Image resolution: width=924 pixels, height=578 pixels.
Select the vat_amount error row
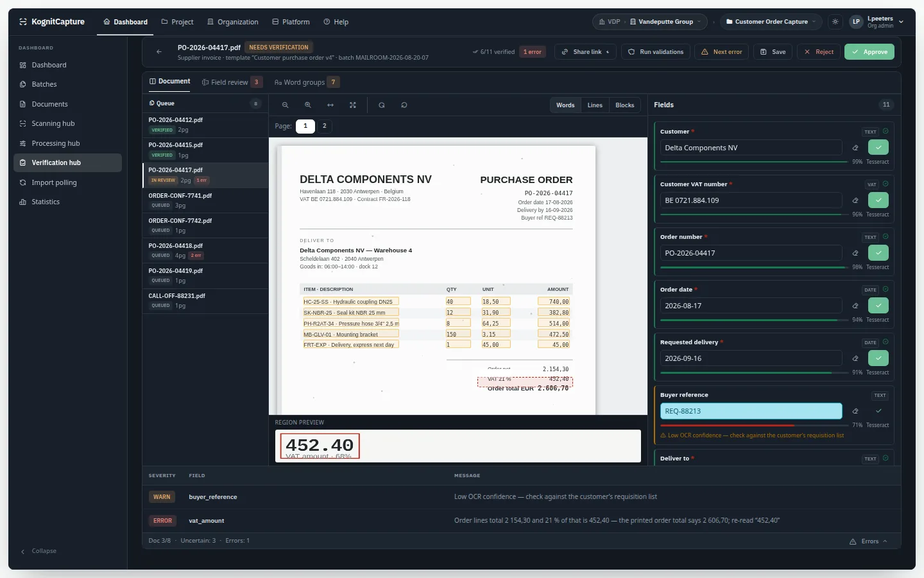[521, 521]
